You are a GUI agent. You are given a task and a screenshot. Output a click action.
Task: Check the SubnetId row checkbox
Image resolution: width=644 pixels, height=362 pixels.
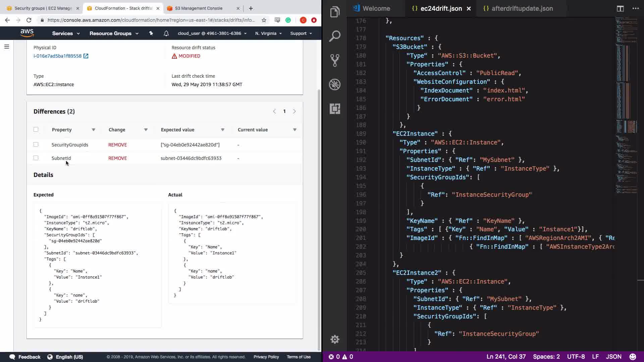(36, 158)
